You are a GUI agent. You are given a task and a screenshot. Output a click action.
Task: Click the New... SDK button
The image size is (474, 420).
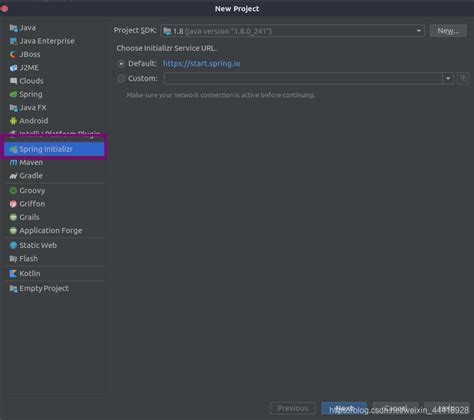pos(448,31)
